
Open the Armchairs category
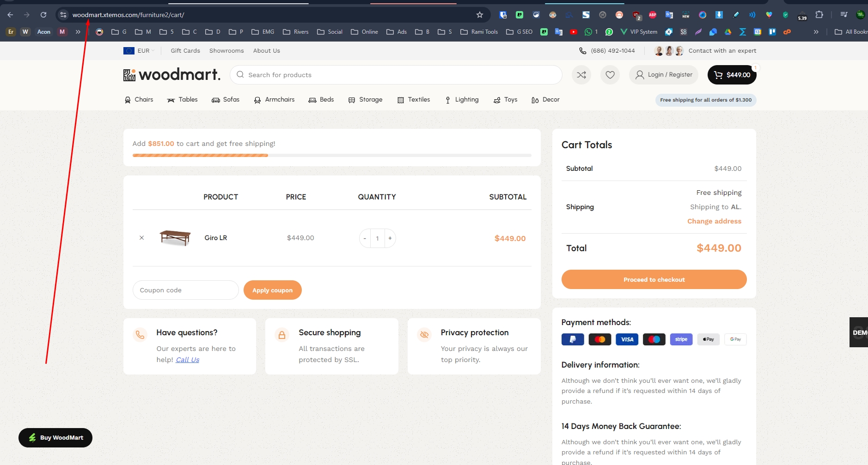pyautogui.click(x=274, y=100)
